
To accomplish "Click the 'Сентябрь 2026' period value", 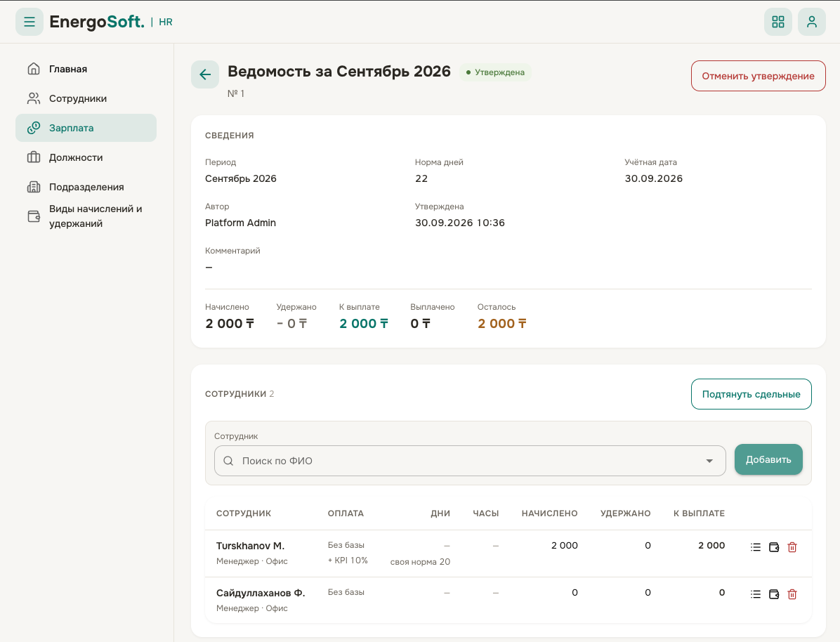I will [x=240, y=178].
